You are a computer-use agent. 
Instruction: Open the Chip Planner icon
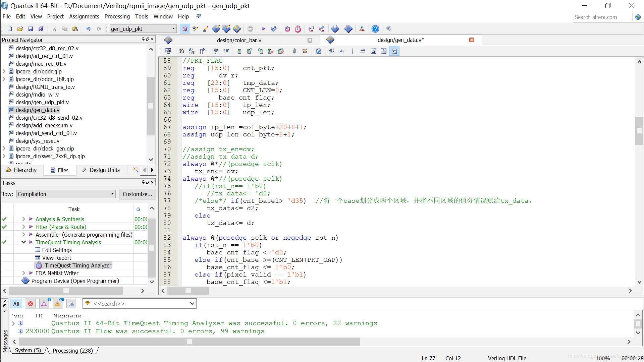tap(237, 29)
